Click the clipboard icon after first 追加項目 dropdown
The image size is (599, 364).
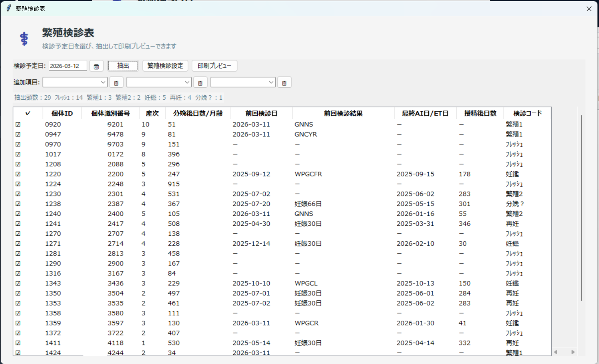(116, 83)
